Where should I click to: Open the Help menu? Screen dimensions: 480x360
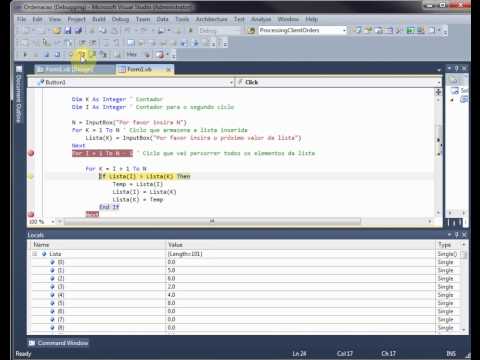(312, 19)
